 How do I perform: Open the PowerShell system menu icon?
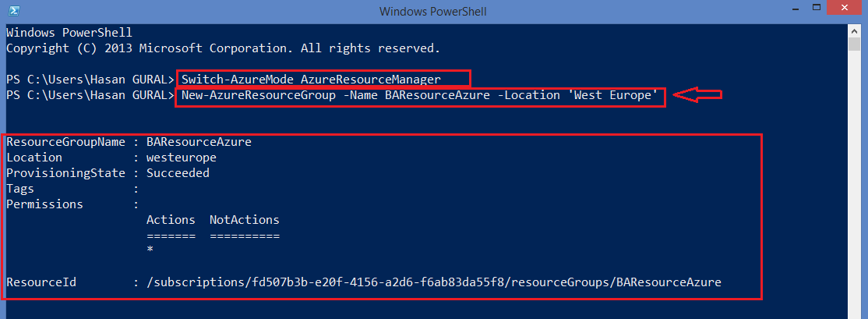pos(16,10)
